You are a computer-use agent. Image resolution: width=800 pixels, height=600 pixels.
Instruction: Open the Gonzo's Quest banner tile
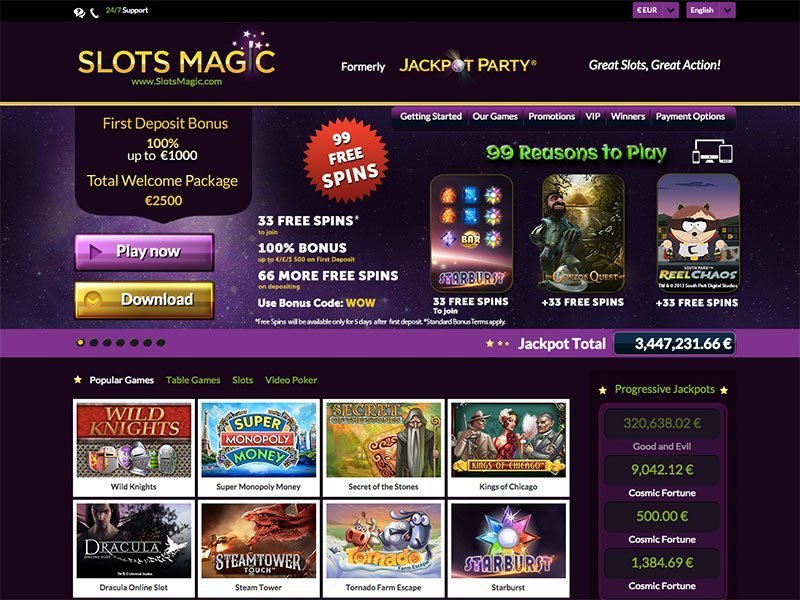tap(583, 233)
